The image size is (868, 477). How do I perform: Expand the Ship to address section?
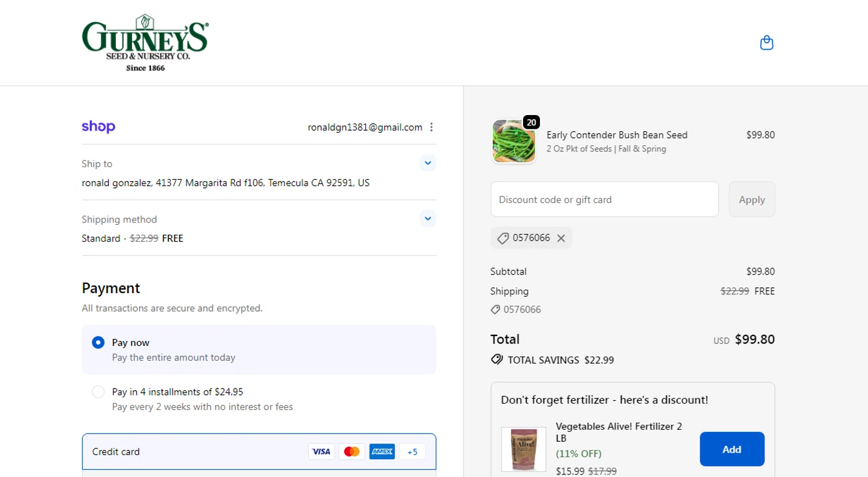(428, 163)
